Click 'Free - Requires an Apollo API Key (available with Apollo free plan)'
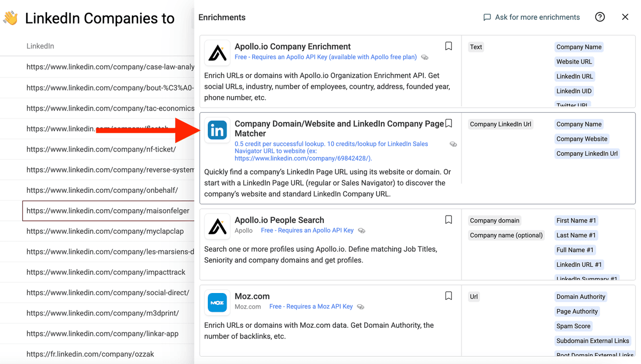This screenshot has width=641, height=364. coord(326,57)
